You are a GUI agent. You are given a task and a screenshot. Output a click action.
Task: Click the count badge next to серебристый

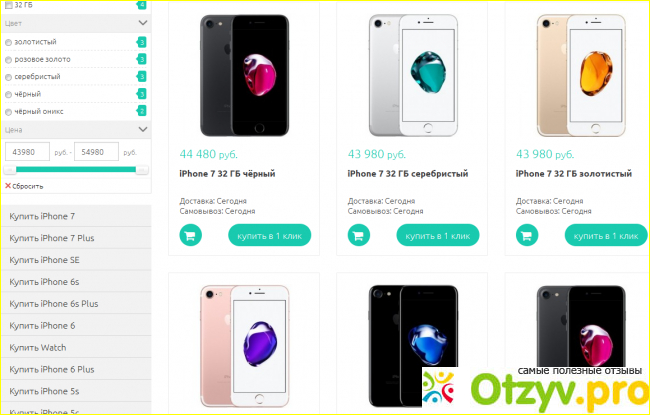(142, 76)
